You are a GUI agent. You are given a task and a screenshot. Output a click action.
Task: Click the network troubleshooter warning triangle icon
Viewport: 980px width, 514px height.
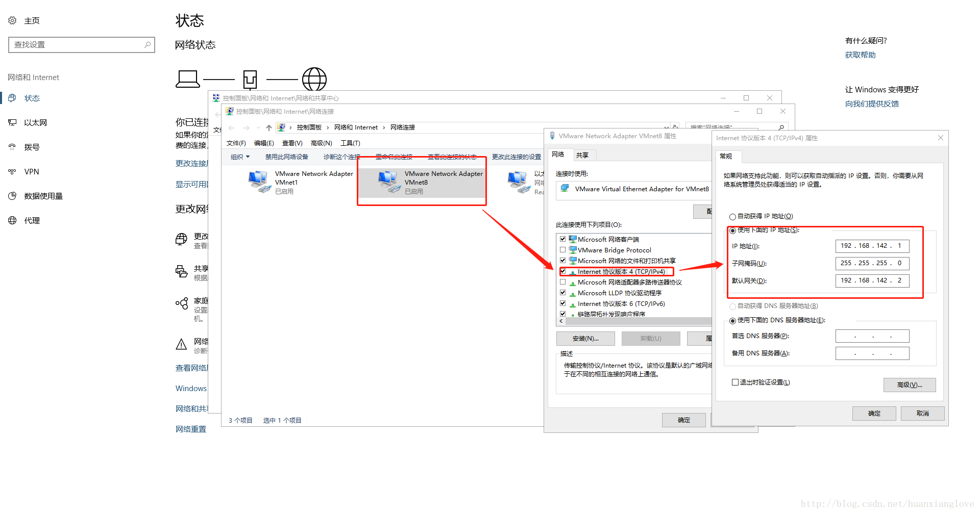coord(181,345)
